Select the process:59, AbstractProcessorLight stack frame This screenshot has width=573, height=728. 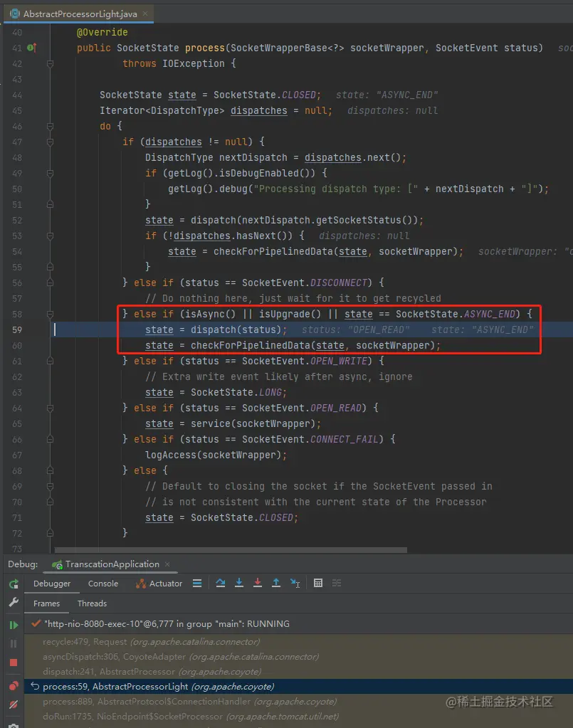(298, 686)
